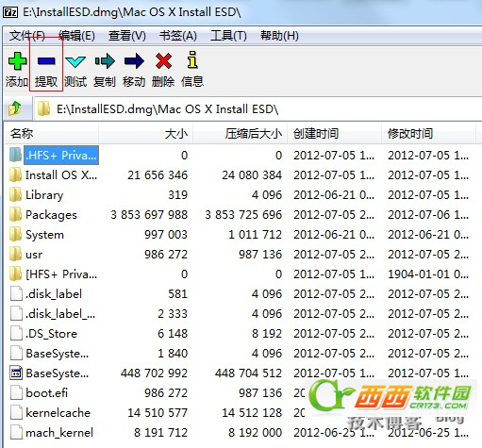Select the Packages folder
This screenshot has width=482, height=448.
click(51, 215)
